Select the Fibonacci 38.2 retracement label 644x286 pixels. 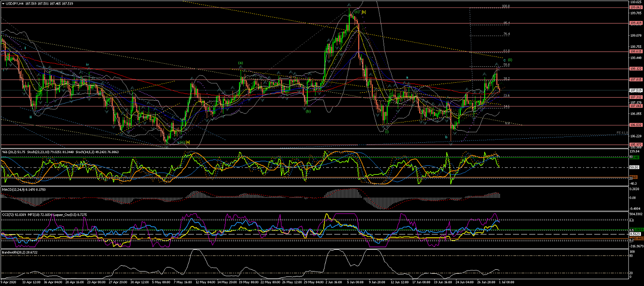click(506, 78)
